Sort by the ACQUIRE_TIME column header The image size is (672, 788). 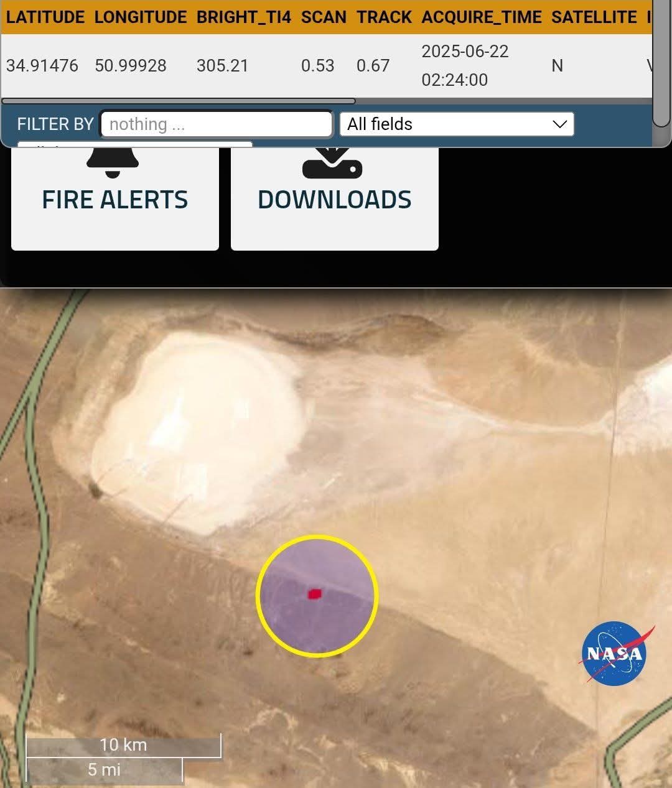coord(482,17)
